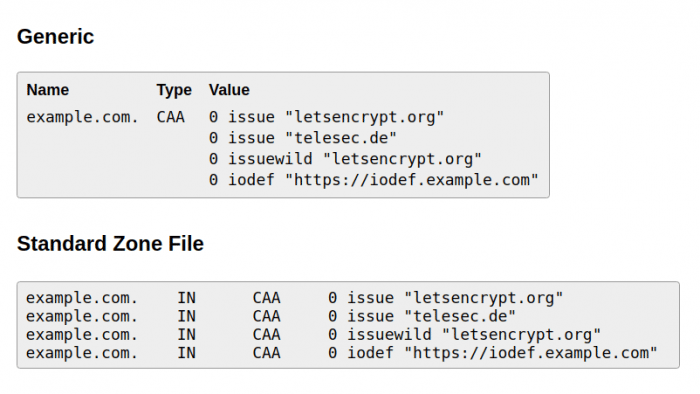Click the CAA type in Generic table
This screenshot has width=700, height=394.
(x=171, y=117)
